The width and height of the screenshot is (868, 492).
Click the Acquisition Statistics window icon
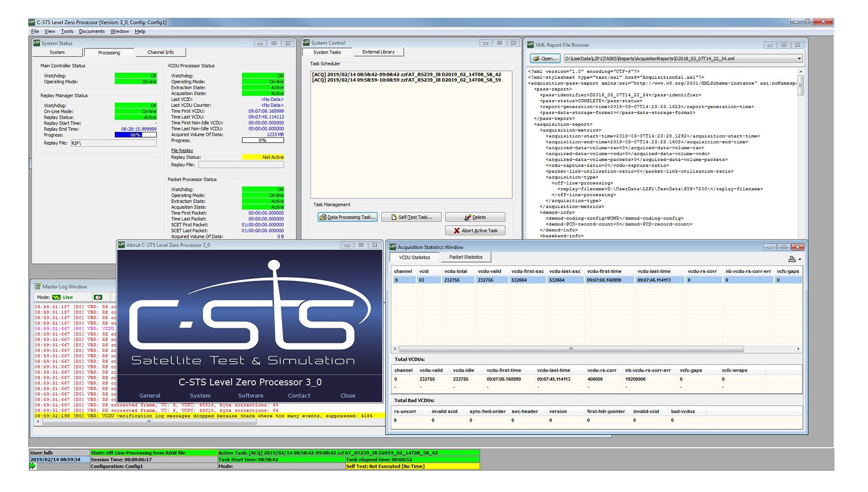coord(393,247)
